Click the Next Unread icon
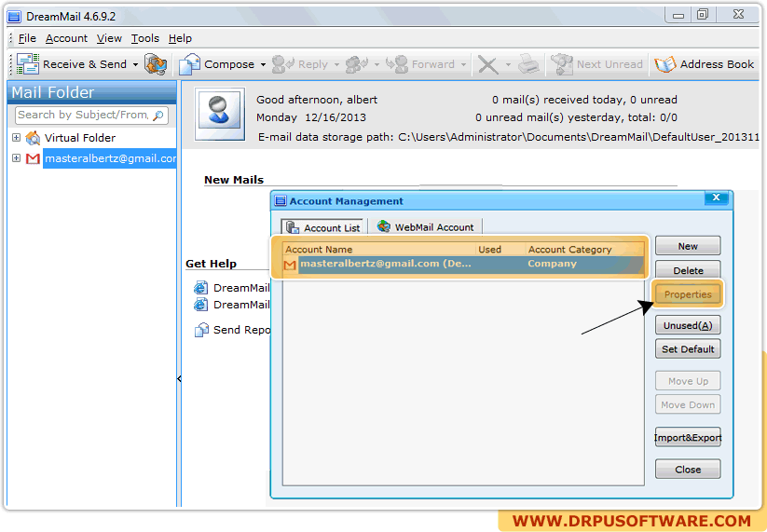 [562, 64]
